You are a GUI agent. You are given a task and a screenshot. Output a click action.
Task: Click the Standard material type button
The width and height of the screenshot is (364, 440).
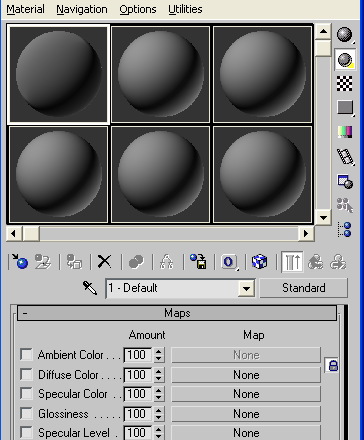pyautogui.click(x=304, y=288)
